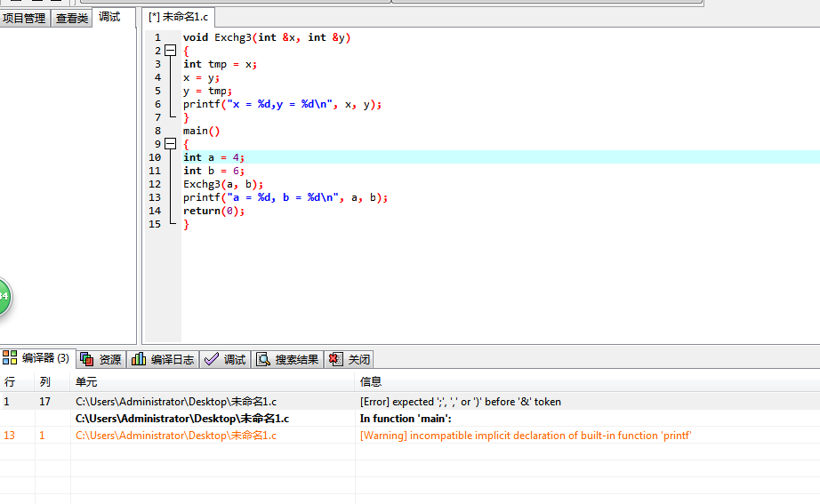Viewport: 820px width, 504px height.
Task: Switch to the 项目管理 tab
Action: pyautogui.click(x=25, y=19)
